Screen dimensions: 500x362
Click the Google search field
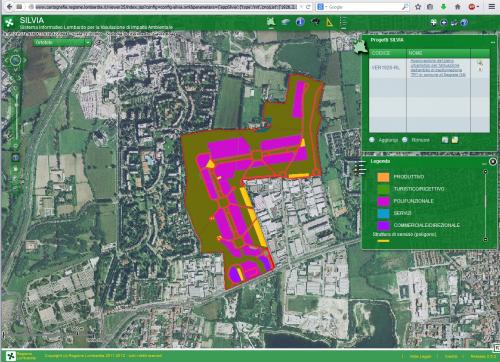pos(362,7)
